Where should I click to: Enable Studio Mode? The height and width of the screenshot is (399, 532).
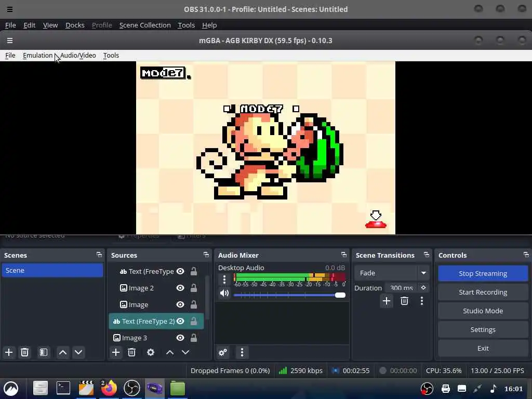(x=483, y=311)
